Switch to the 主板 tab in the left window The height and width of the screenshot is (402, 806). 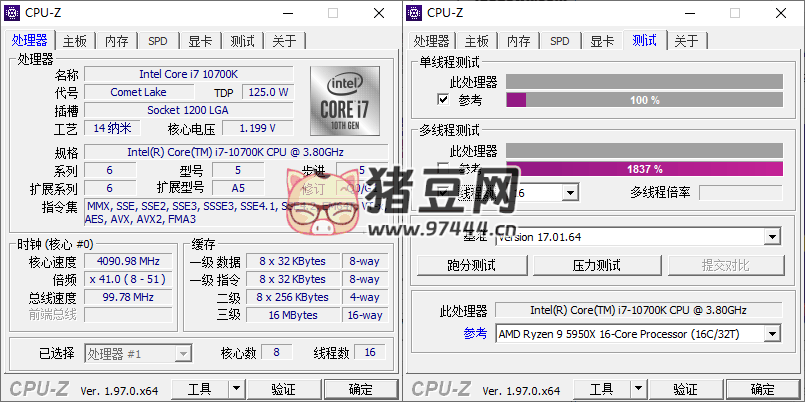(75, 41)
